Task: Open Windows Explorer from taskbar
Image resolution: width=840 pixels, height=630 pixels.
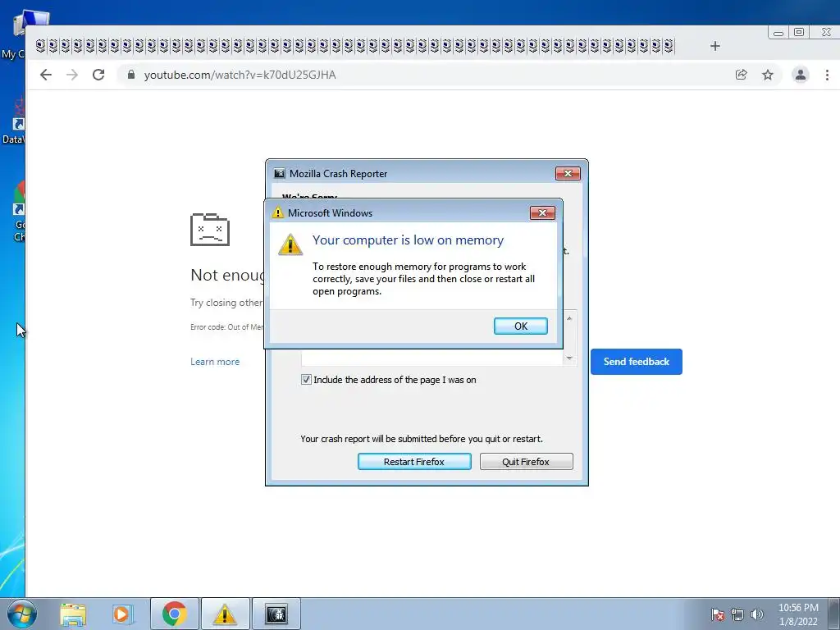Action: click(73, 614)
